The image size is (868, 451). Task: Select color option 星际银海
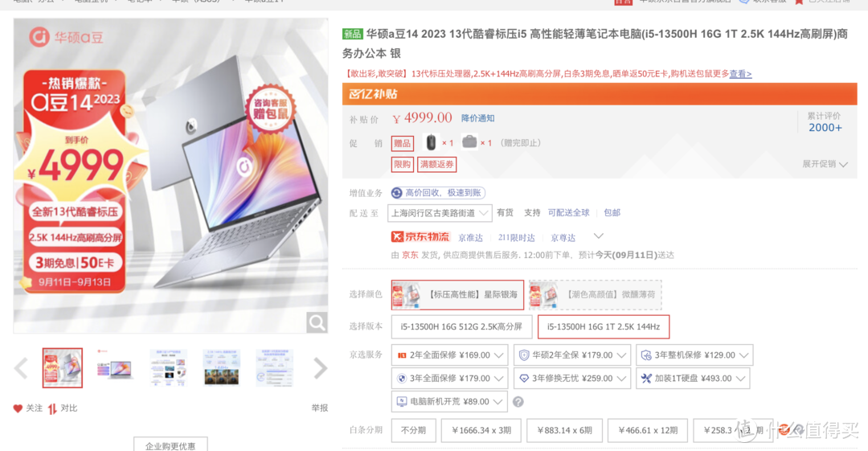pyautogui.click(x=457, y=295)
